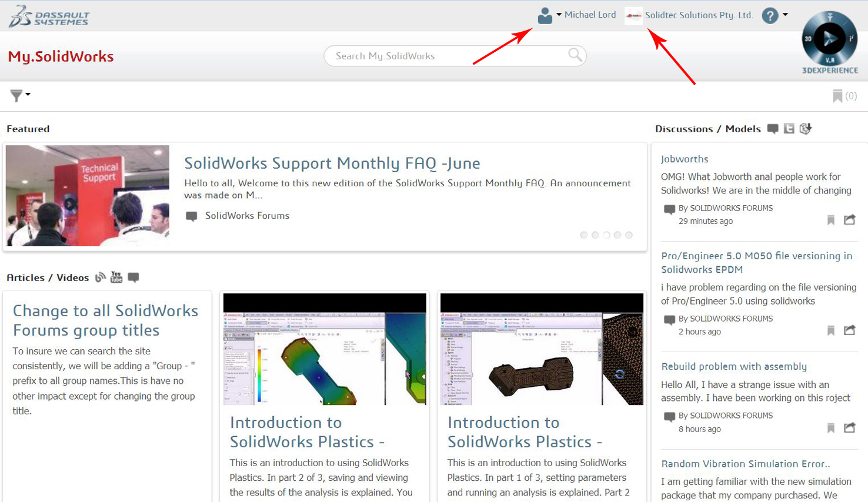Click the search magnifier icon
Viewport: 868px width, 502px height.
575,55
